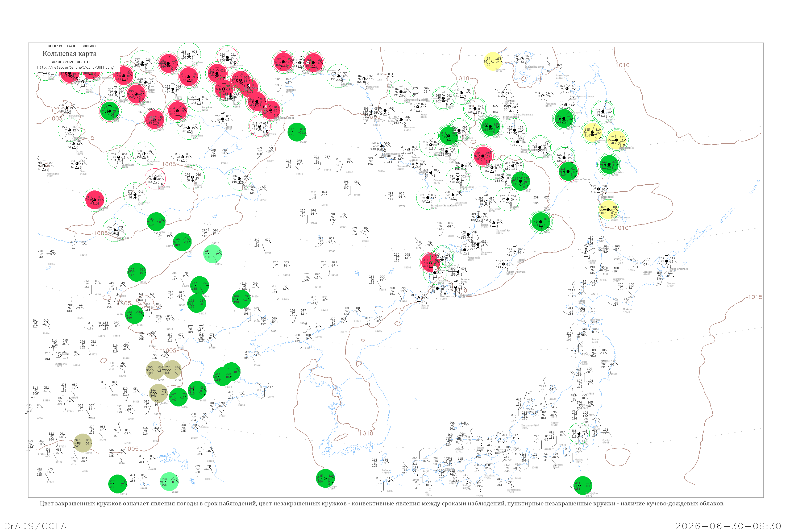Click the light green station circle 54115
This screenshot has width=798, height=532.
coord(212,254)
